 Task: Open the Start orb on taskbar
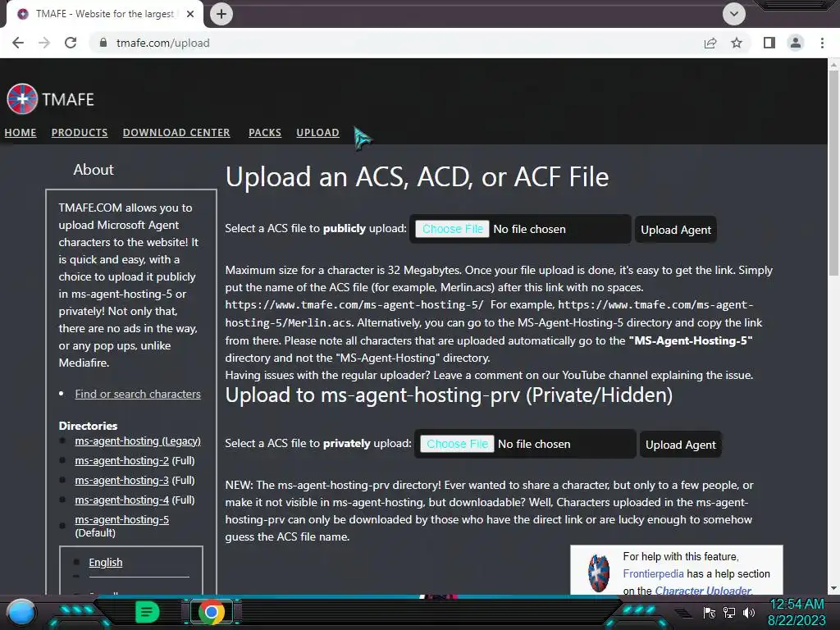21,612
